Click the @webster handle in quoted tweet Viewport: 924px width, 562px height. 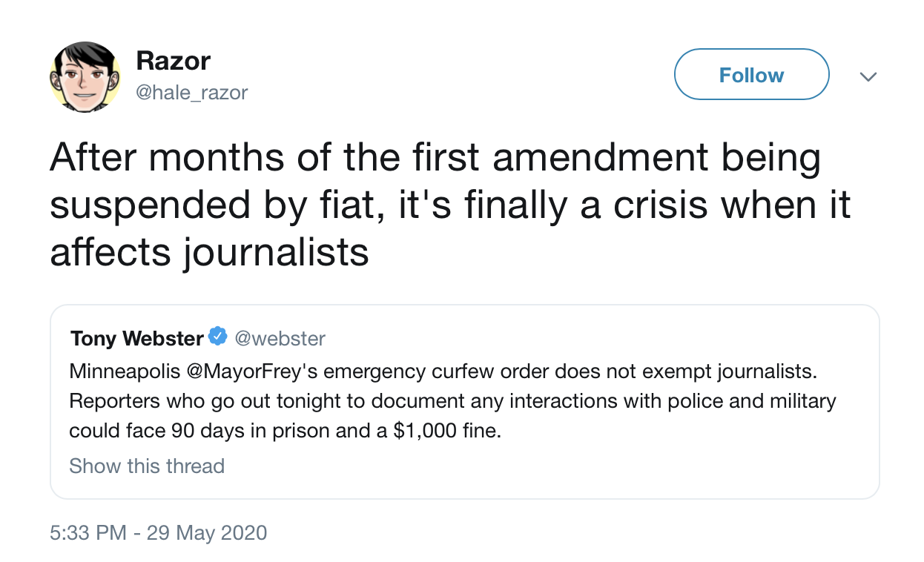pyautogui.click(x=280, y=339)
